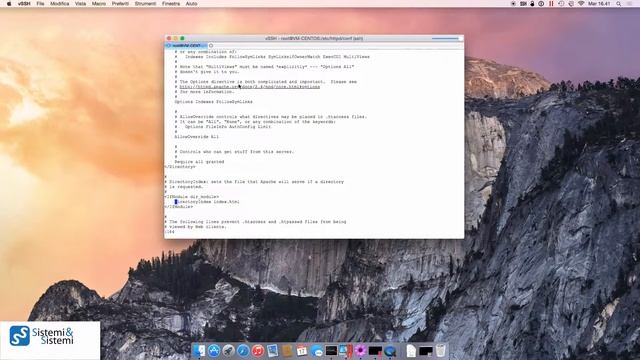
Task: Open the Macro menu
Action: click(x=98, y=4)
